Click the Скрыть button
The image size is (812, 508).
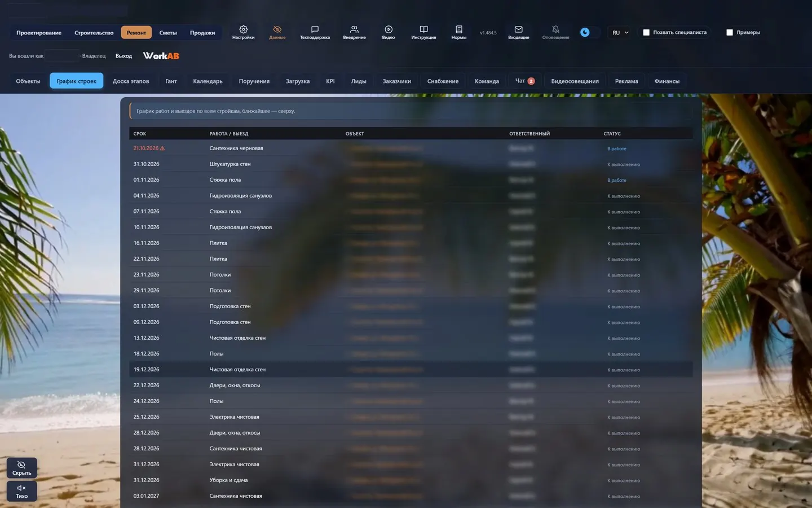tap(22, 468)
